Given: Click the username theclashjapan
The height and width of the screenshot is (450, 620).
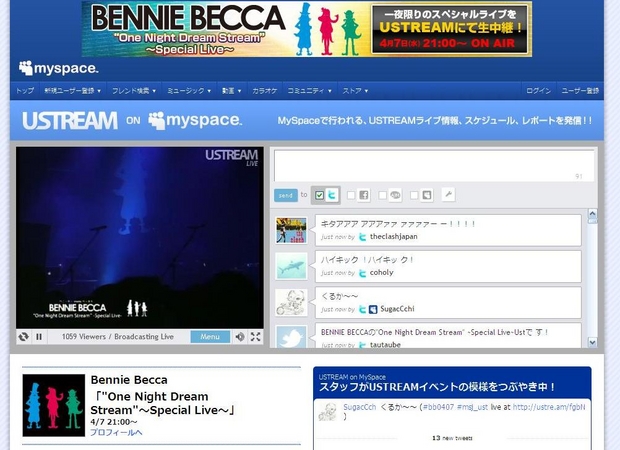Looking at the screenshot, I should tap(393, 236).
